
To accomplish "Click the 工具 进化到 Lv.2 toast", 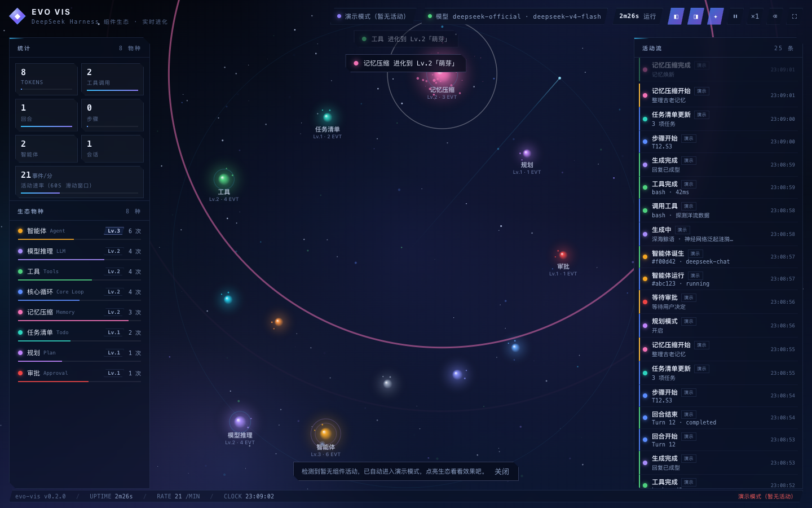I will [406, 39].
